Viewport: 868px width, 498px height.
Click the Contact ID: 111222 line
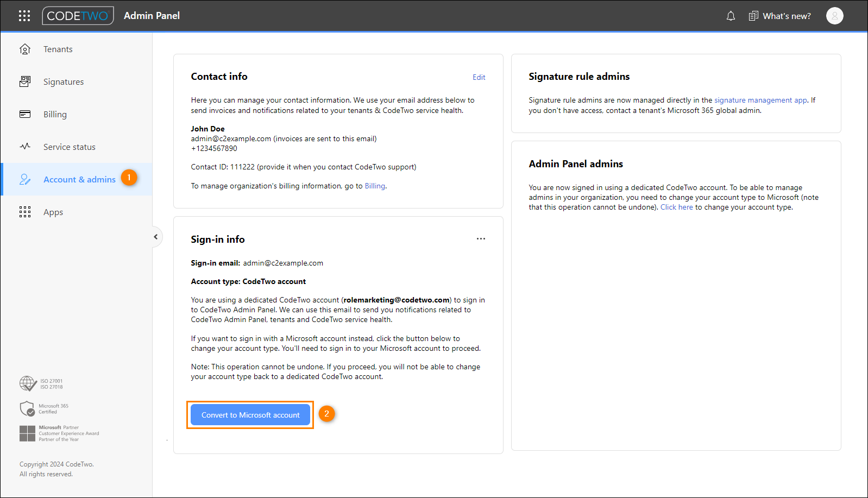(x=304, y=167)
